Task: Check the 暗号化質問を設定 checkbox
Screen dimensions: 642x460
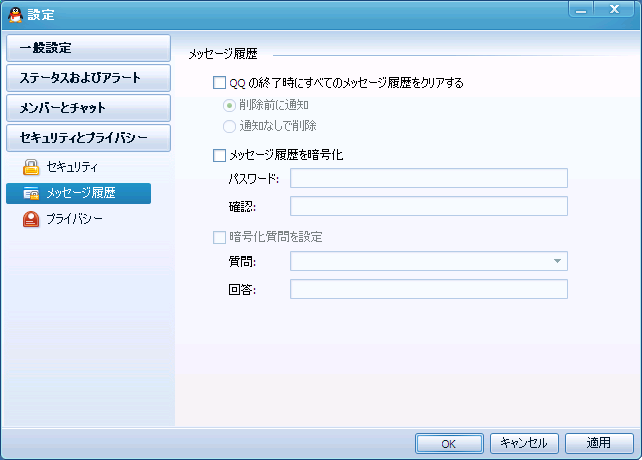Action: point(219,237)
